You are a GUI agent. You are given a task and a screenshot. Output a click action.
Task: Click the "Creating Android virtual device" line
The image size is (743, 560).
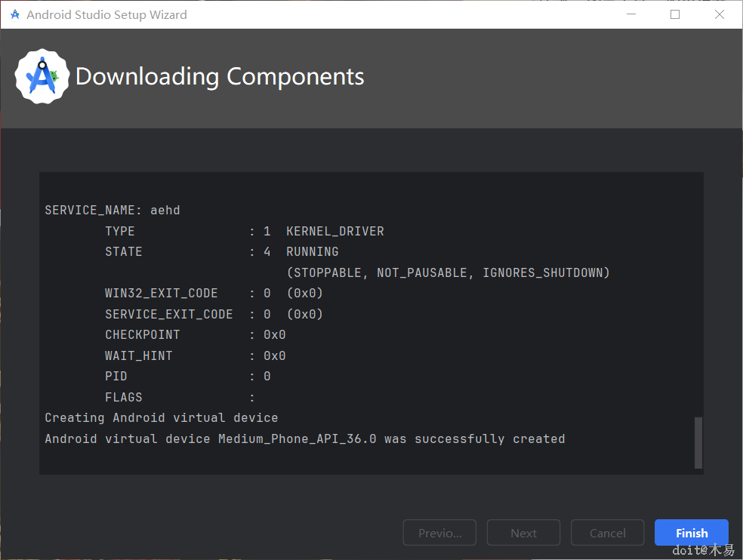tap(161, 417)
